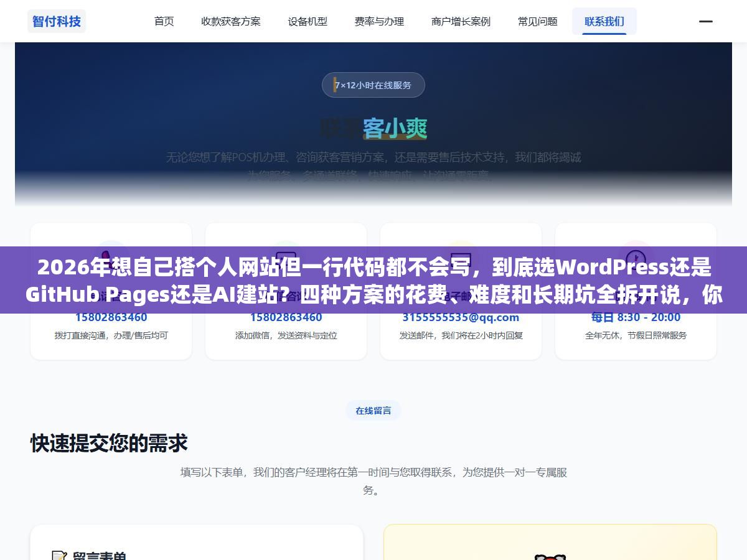Click phone number above 拨打直接沟通

(x=111, y=317)
